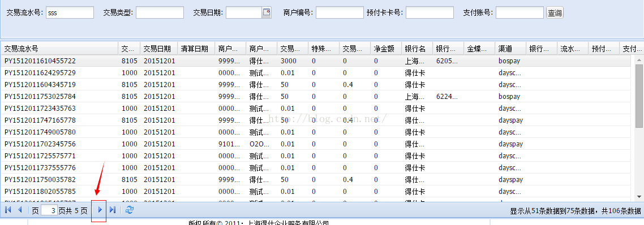The height and width of the screenshot is (225, 644).
Task: Click dayspay in row PY1512011747165778
Action: click(510, 121)
